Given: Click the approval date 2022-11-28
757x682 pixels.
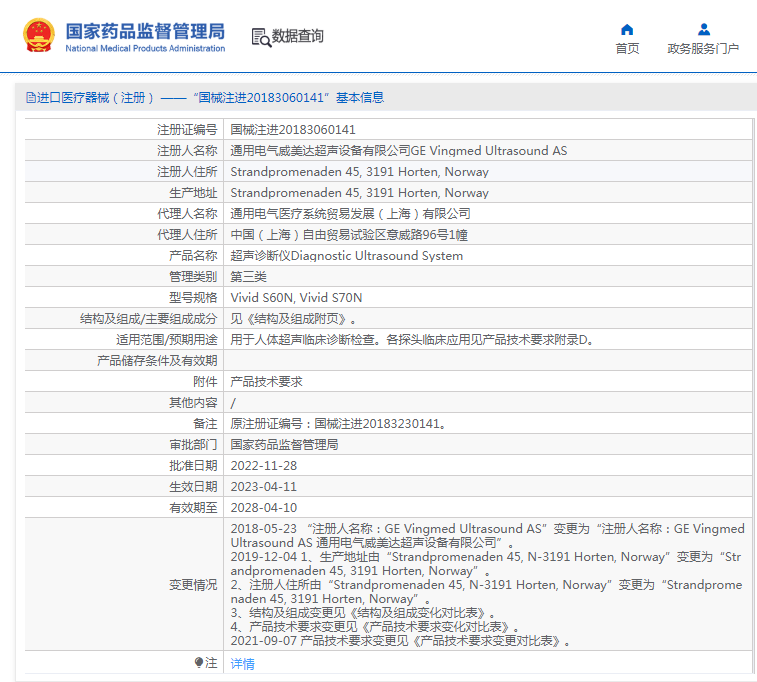Looking at the screenshot, I should [264, 466].
